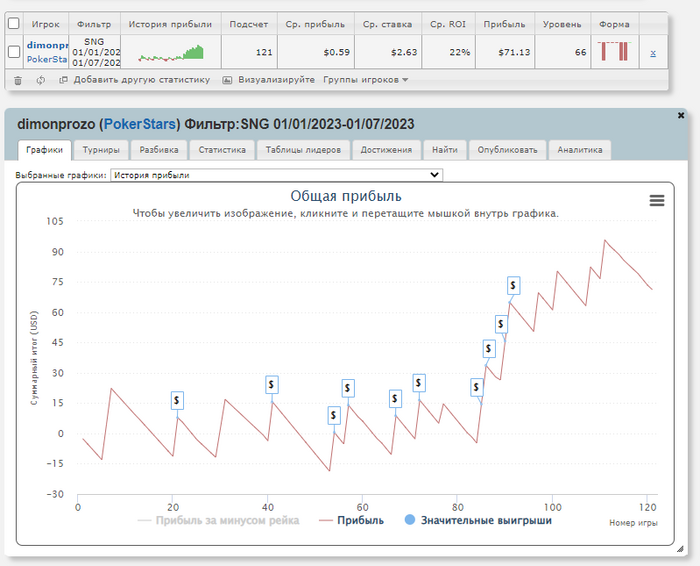
Task: Click the $ win marker near game 67
Action: (x=395, y=399)
